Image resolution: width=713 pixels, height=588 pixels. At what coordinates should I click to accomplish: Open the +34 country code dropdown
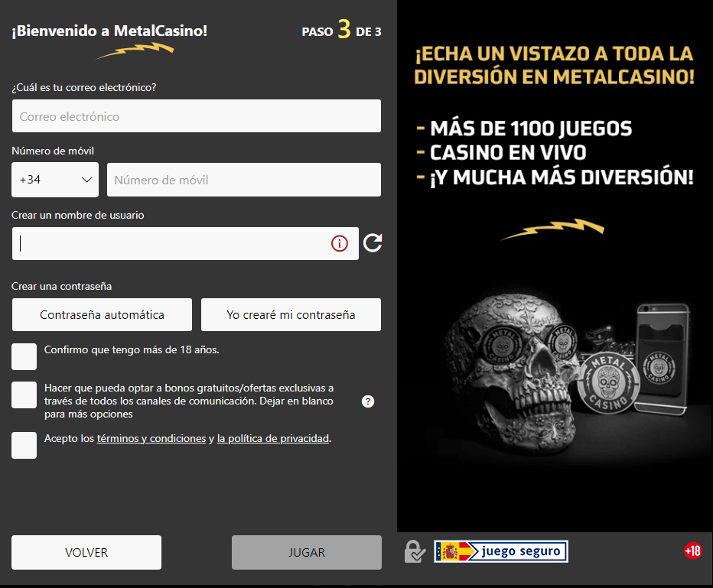pos(54,179)
